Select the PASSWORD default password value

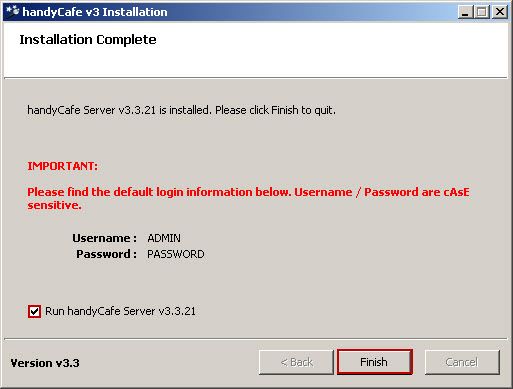coord(176,254)
